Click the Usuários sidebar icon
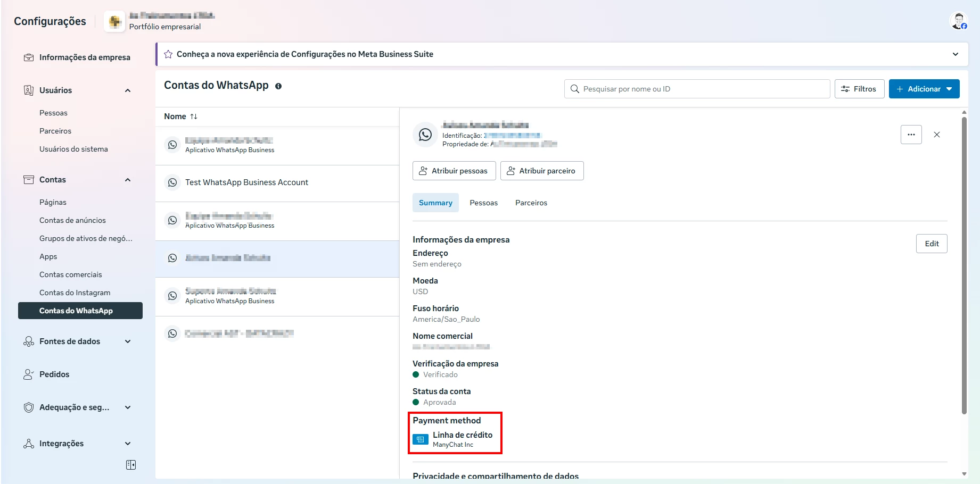 coord(29,90)
